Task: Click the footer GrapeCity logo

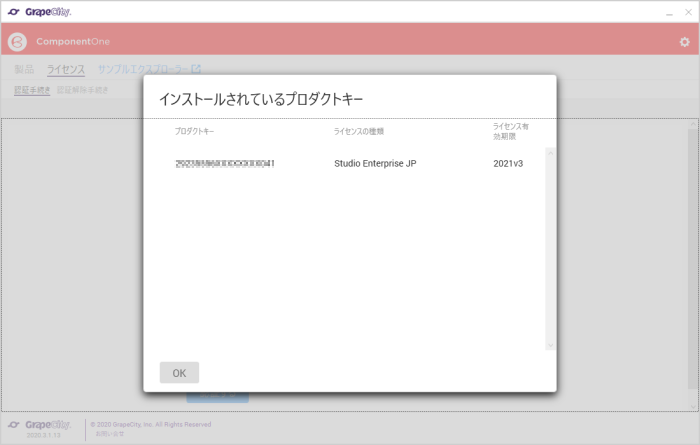Action: tap(39, 424)
